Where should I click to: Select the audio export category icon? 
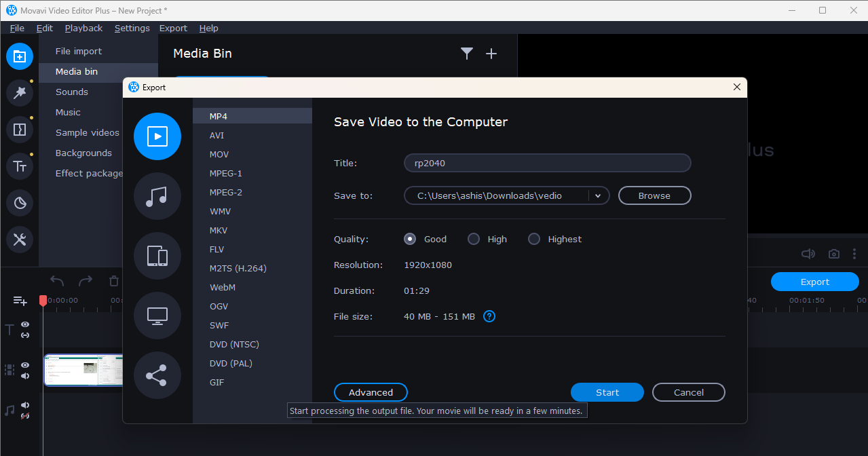(x=157, y=196)
